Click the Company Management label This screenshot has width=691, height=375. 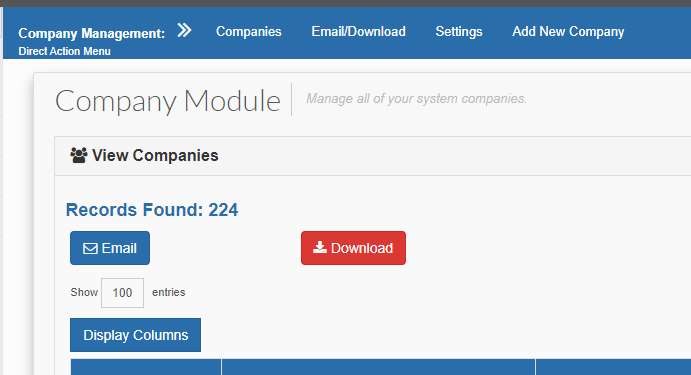[92, 33]
